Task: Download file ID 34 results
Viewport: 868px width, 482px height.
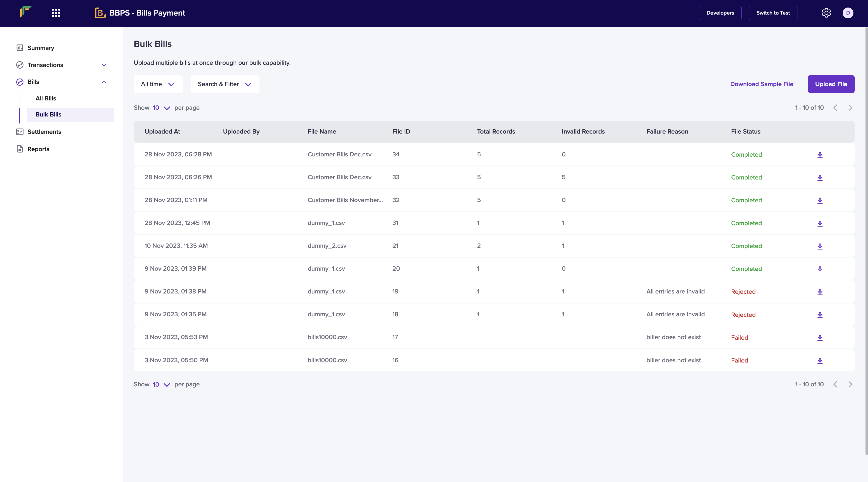Action: pyautogui.click(x=820, y=155)
